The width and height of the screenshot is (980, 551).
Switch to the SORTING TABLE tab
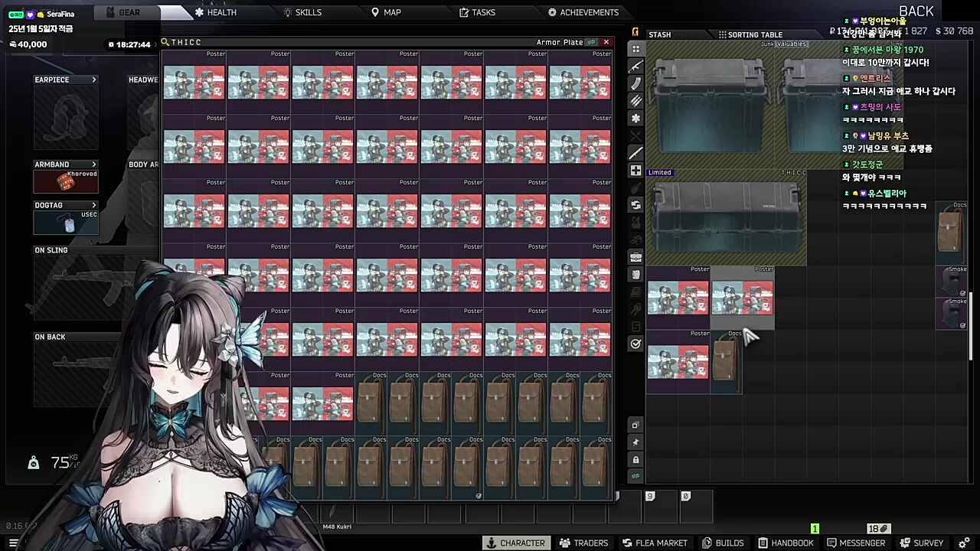750,34
